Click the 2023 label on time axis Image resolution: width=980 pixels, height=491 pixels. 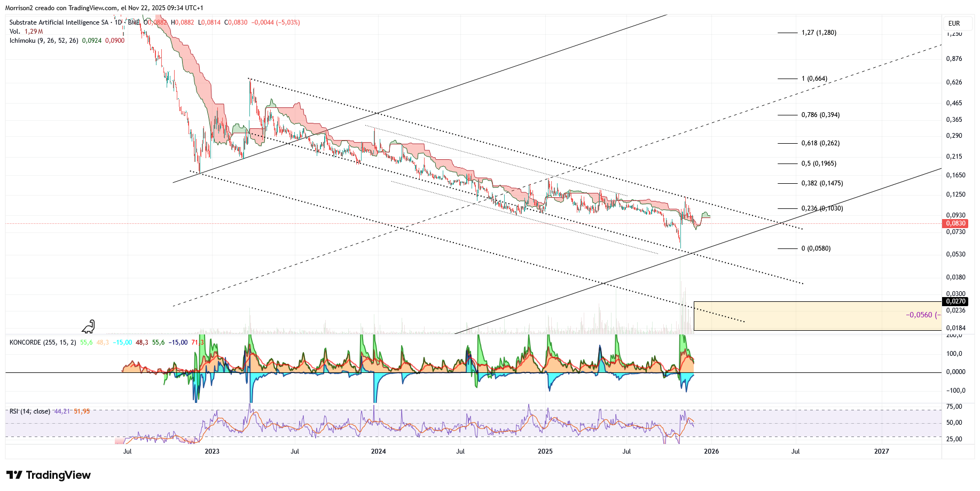click(212, 451)
